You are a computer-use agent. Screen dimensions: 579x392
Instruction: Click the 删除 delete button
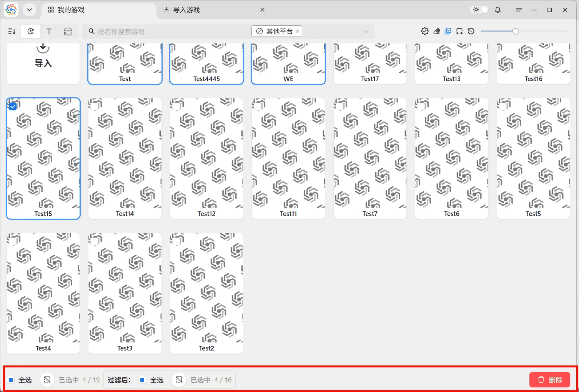click(x=550, y=380)
